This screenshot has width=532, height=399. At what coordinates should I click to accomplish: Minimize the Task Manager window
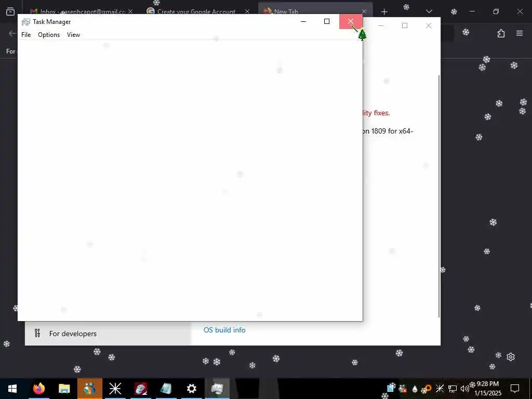pos(303,21)
